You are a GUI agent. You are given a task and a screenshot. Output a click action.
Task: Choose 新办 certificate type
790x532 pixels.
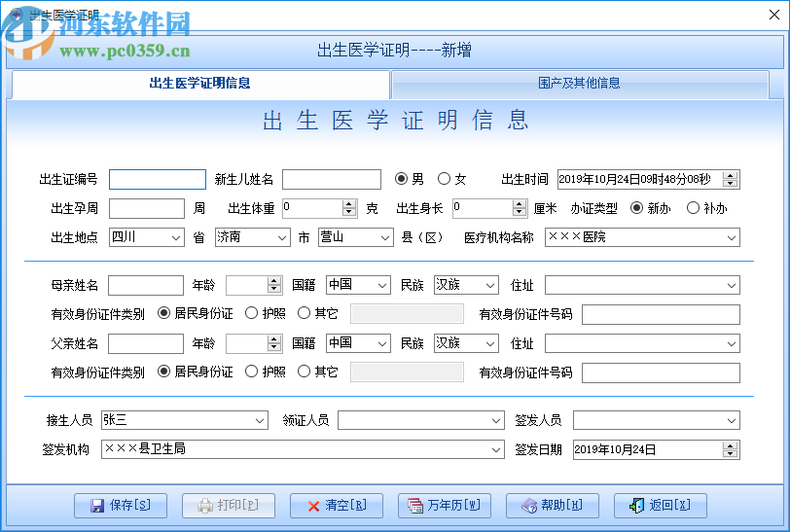(637, 208)
